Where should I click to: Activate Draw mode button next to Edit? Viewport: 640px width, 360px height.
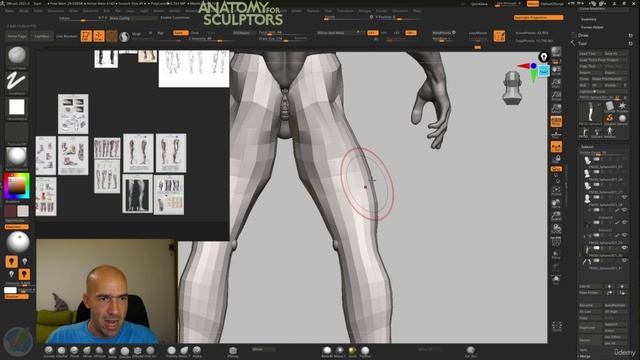pyautogui.click(x=99, y=36)
